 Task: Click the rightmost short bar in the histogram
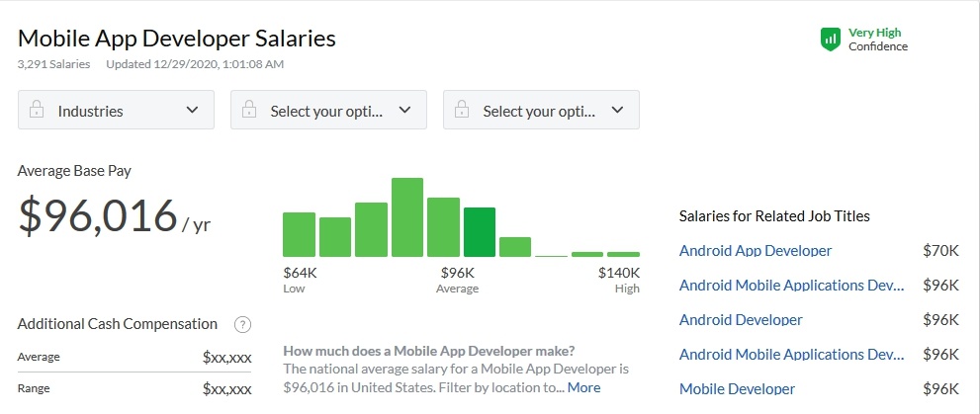tap(623, 254)
